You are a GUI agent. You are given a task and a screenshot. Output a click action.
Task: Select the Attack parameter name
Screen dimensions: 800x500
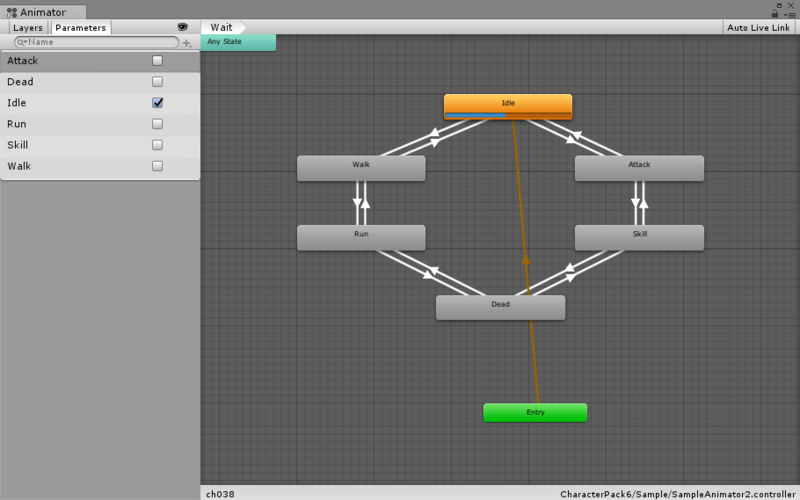22,61
